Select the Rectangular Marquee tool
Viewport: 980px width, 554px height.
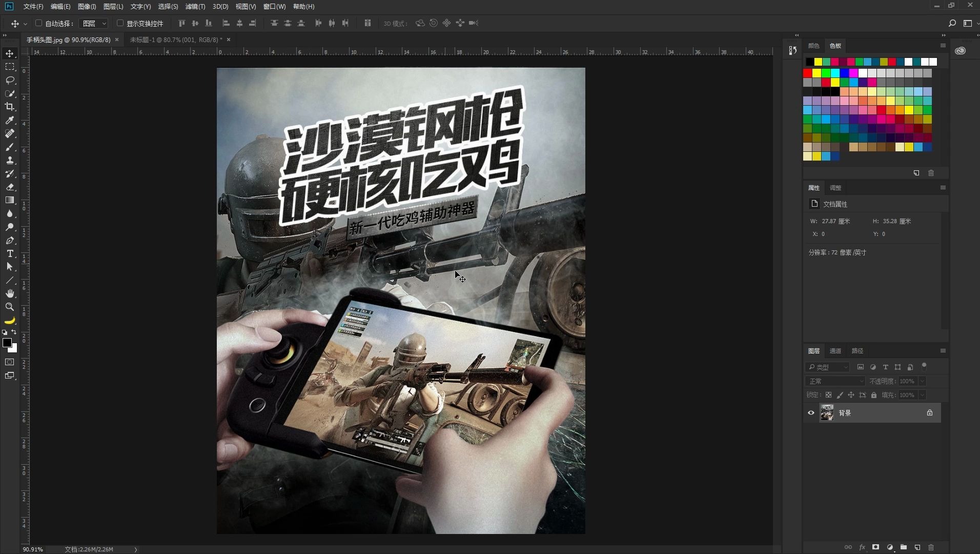10,67
